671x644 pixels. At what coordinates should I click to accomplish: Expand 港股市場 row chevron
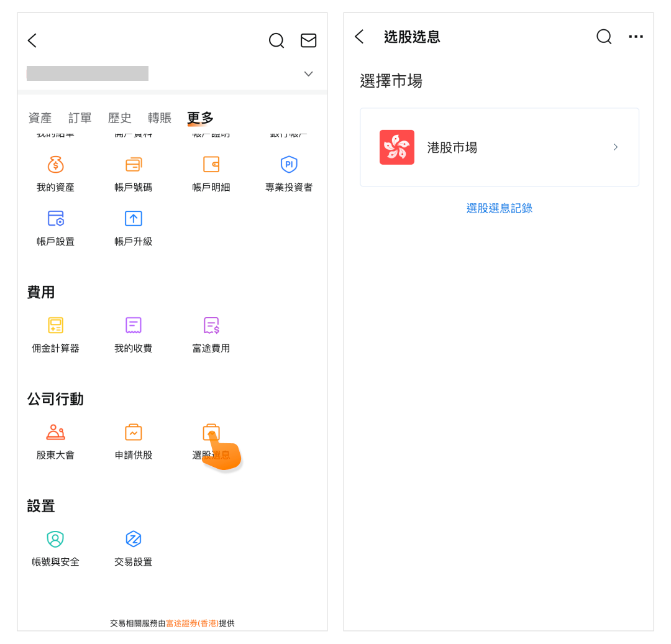615,147
